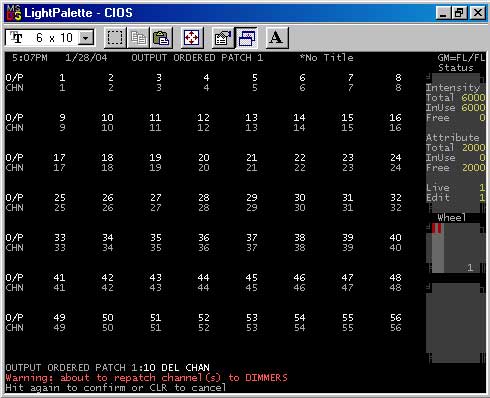The image size is (490, 398).
Task: Click the 6 x 10 font size box
Action: point(49,38)
